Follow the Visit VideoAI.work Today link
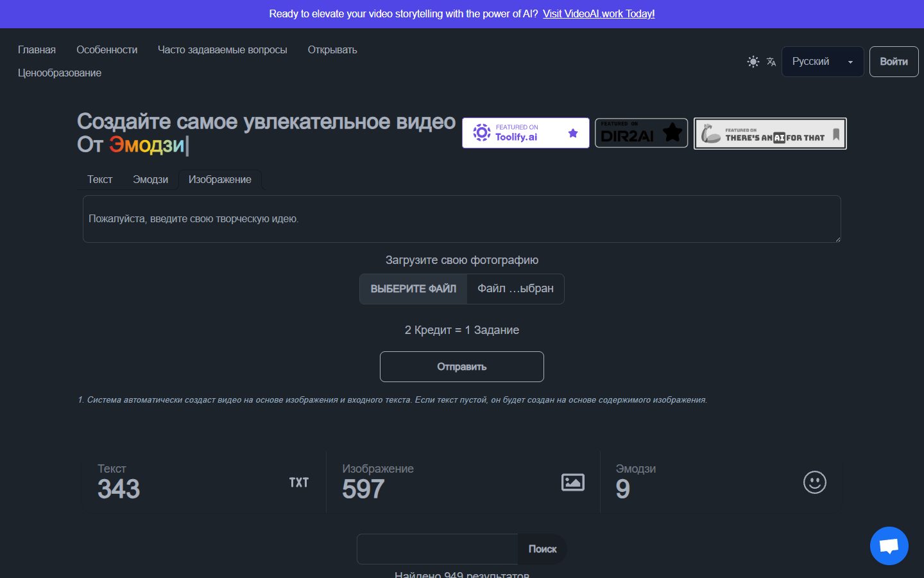This screenshot has width=924, height=578. [599, 13]
